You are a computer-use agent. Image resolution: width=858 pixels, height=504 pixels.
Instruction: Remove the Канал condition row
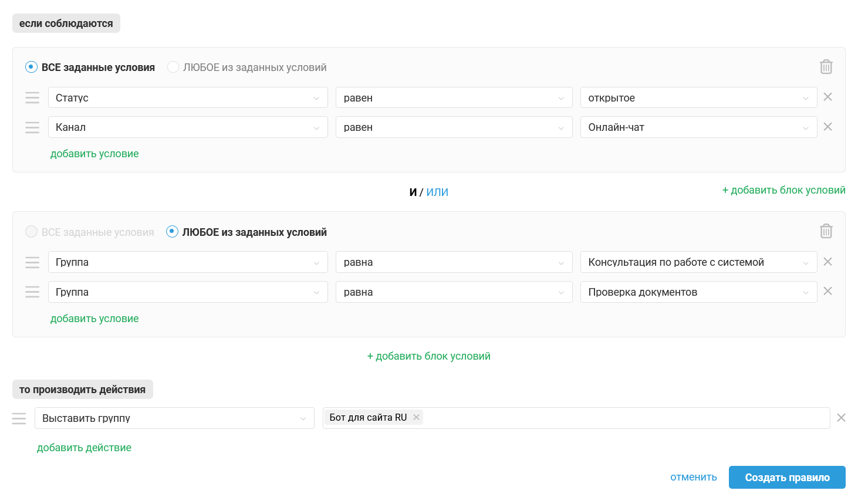pyautogui.click(x=827, y=127)
